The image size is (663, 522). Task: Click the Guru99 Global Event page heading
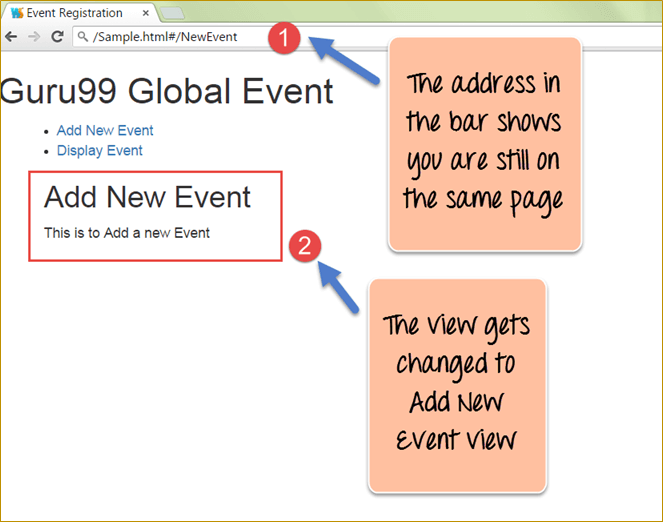tap(167, 91)
